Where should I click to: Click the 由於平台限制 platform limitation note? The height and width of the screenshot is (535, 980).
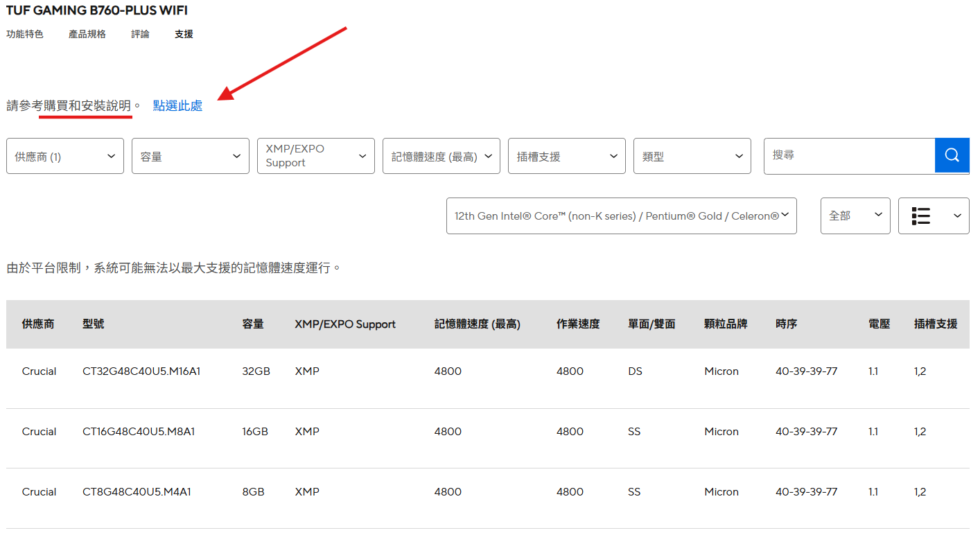click(174, 267)
